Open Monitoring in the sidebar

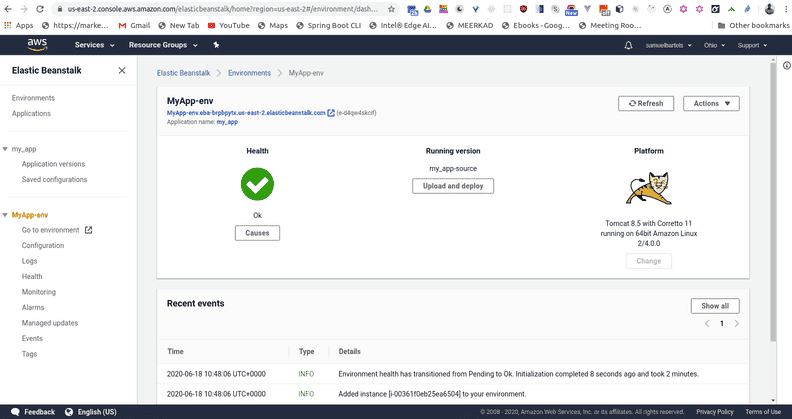pos(38,292)
